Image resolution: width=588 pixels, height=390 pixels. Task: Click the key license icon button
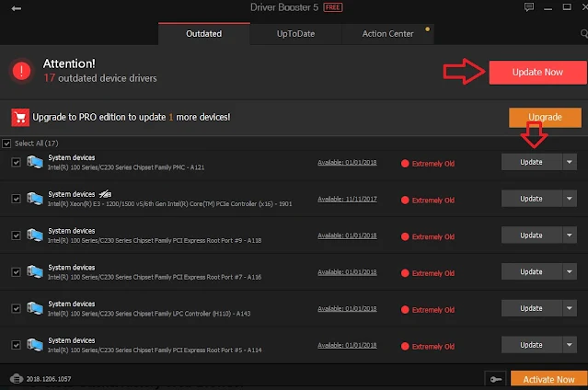pos(495,380)
